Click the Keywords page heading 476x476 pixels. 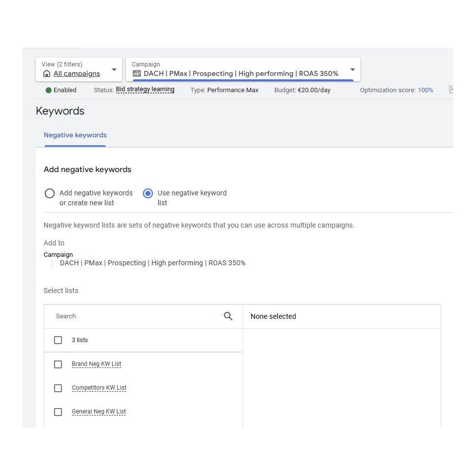[60, 111]
